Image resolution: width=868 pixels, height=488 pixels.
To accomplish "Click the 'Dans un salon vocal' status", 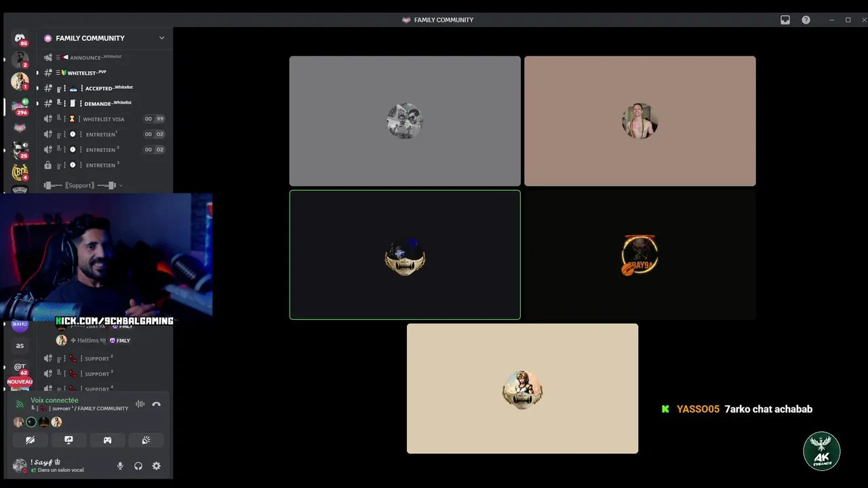I will point(60,470).
